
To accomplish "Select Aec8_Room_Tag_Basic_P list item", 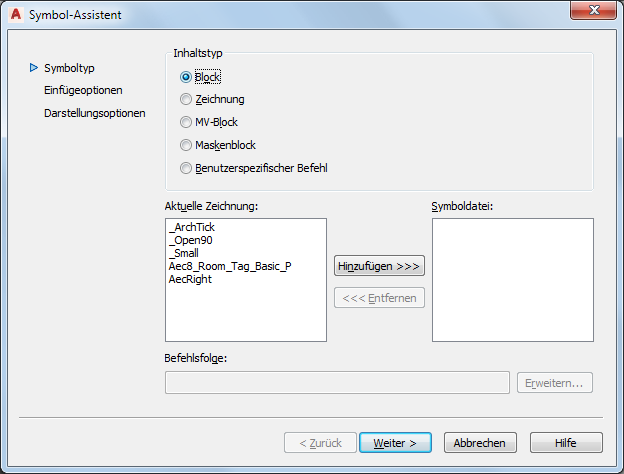I will 230,267.
